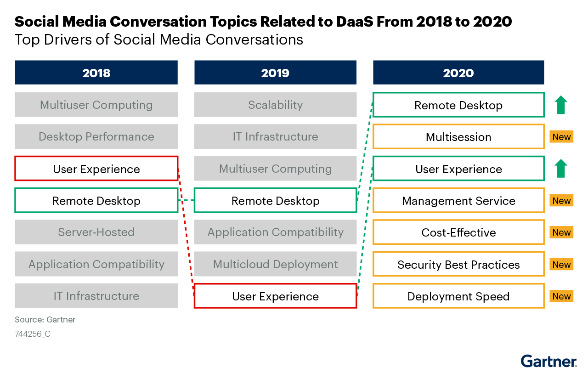Click the New badge next to Security Best Practices
The width and height of the screenshot is (588, 373).
(561, 264)
